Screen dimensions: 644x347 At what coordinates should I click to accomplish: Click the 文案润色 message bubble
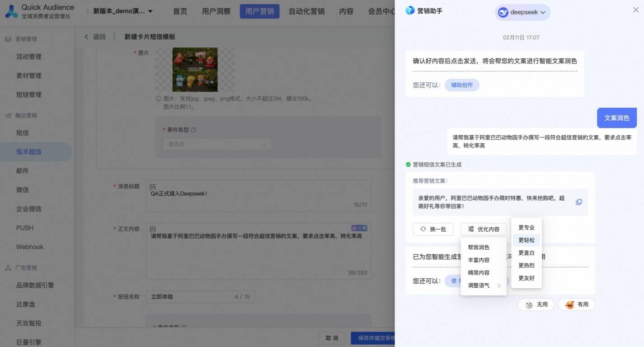[617, 118]
